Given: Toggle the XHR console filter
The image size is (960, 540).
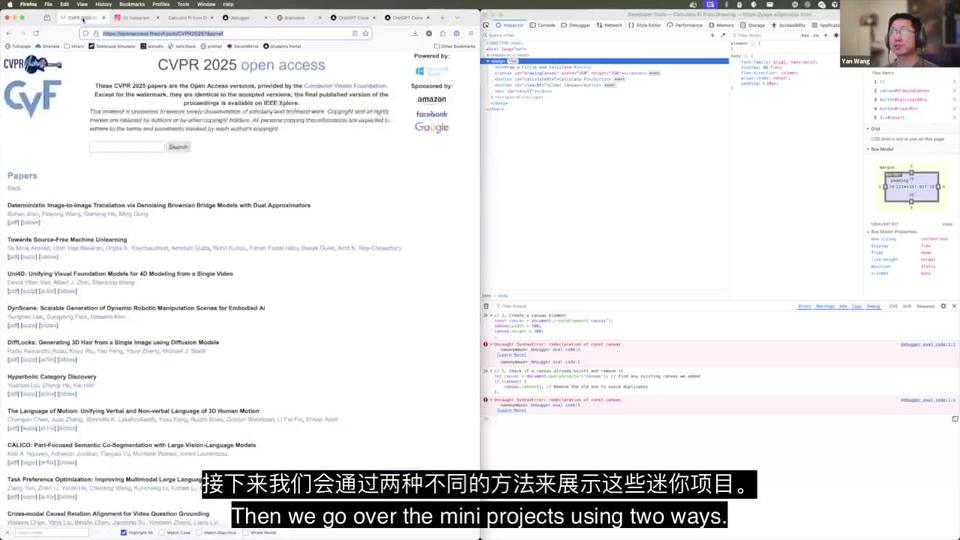Looking at the screenshot, I should [907, 306].
